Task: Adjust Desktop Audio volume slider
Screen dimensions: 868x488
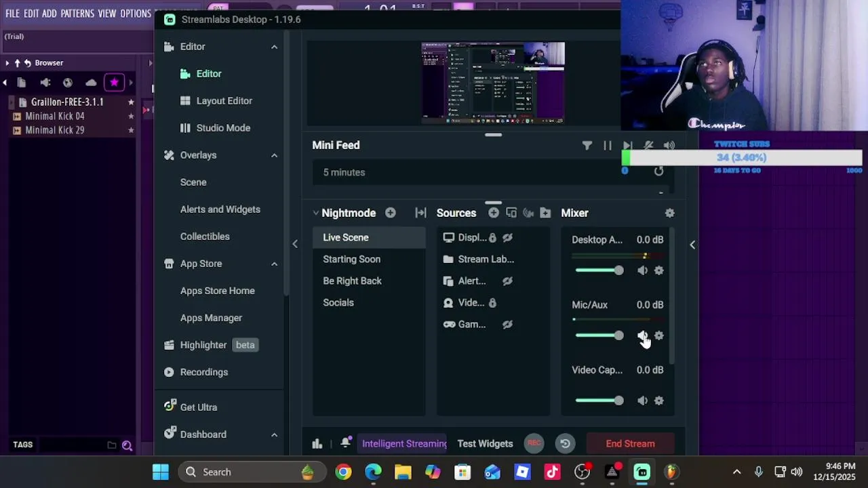Action: pyautogui.click(x=599, y=270)
